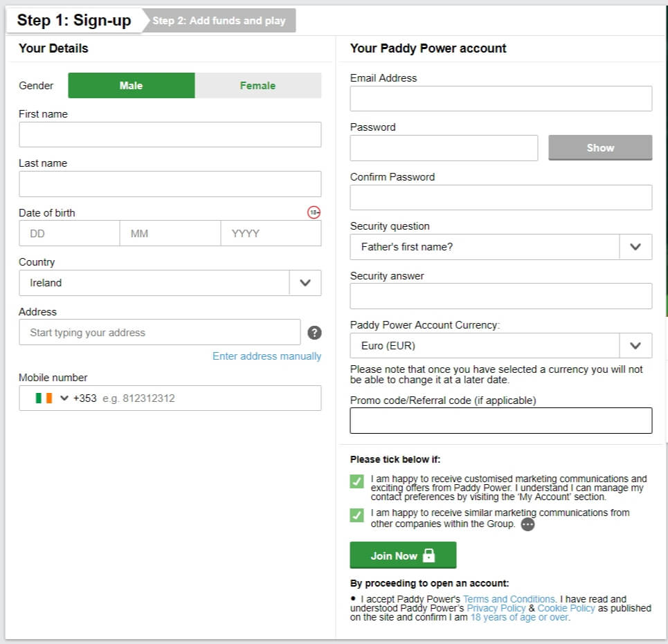Screen dimensions: 668x644
Task: Open the address help question mark icon
Action: point(314,333)
